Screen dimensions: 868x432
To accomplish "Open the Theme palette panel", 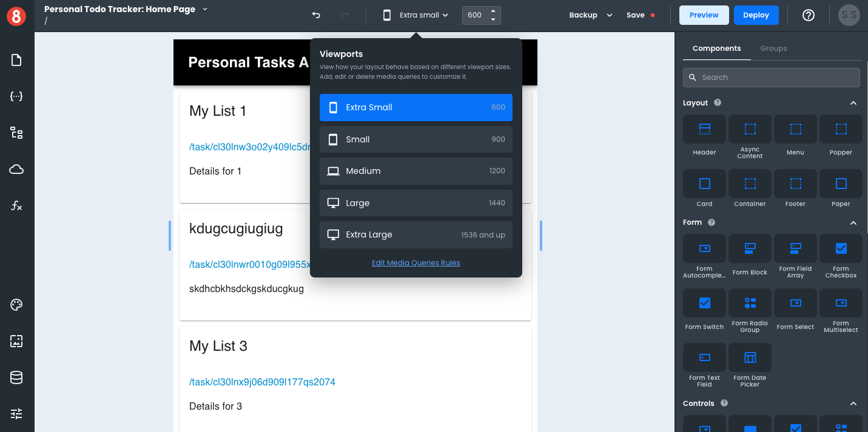I will tap(15, 305).
